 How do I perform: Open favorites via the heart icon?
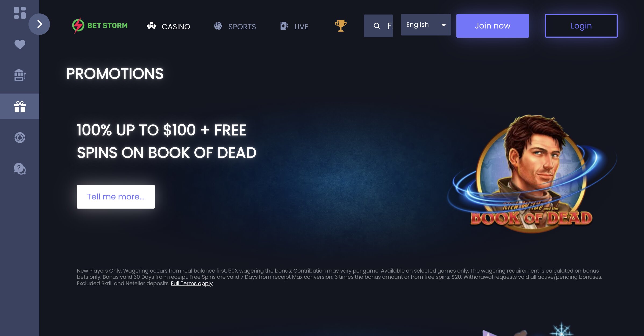(x=20, y=44)
